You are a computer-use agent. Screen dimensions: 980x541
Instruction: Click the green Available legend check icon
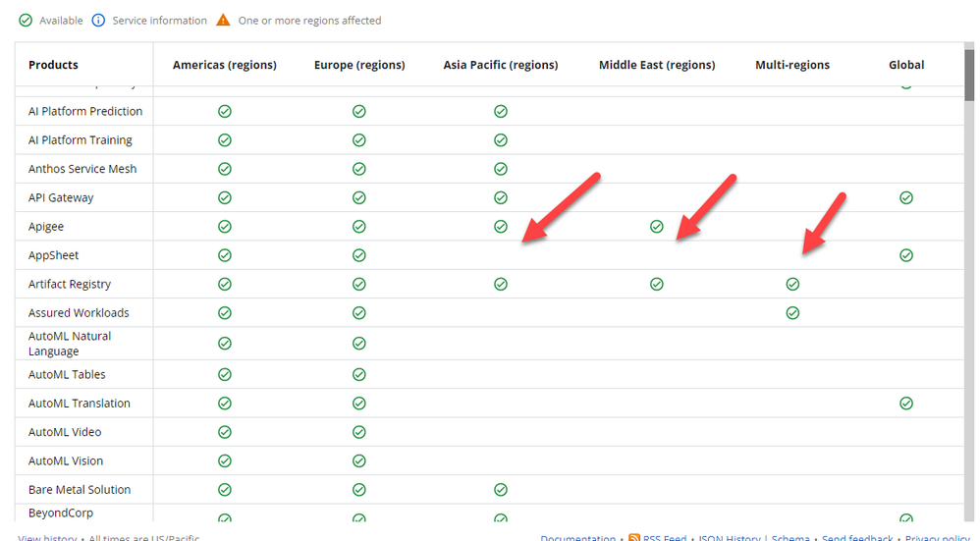[x=26, y=21]
